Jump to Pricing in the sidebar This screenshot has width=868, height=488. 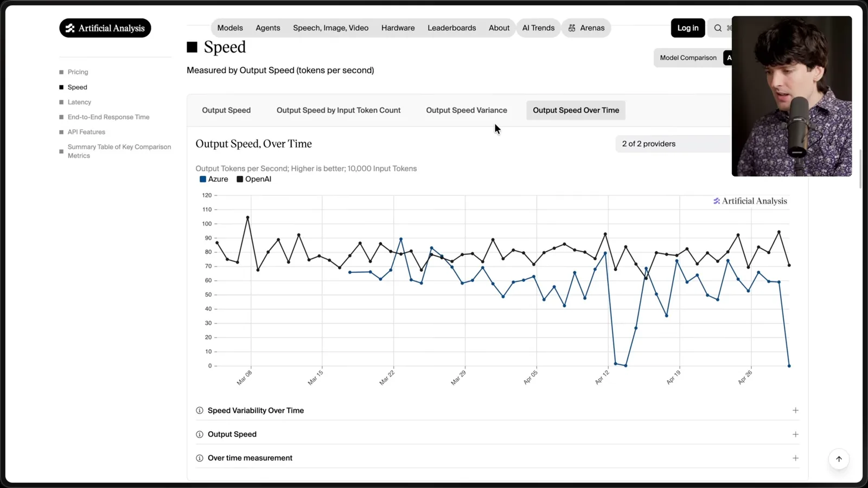tap(78, 72)
